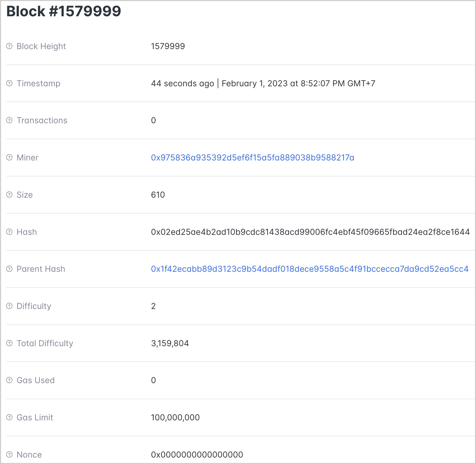
Task: Click the help icon beside Block Height
Action: pyautogui.click(x=9, y=46)
